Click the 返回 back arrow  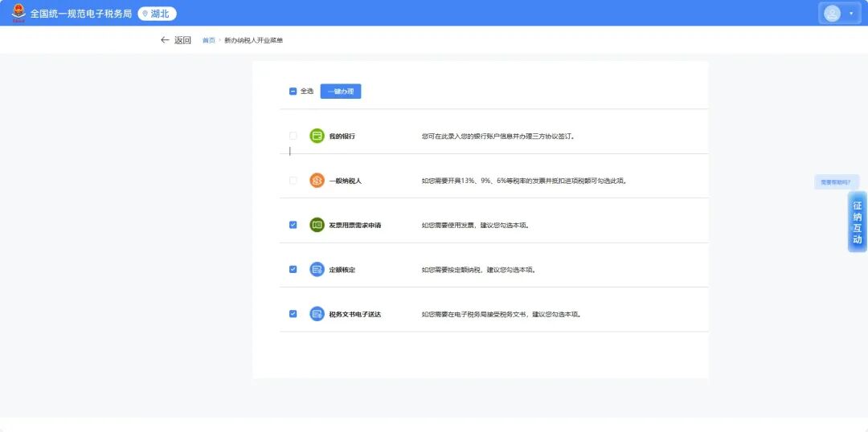point(165,40)
